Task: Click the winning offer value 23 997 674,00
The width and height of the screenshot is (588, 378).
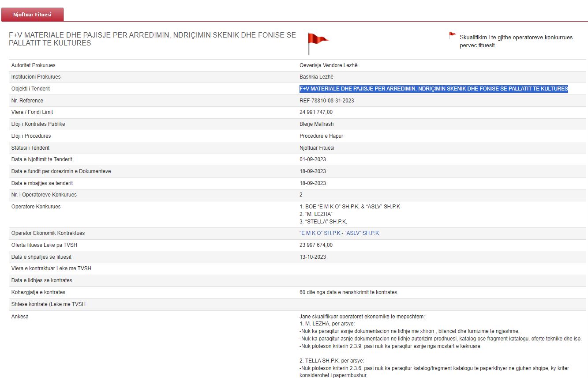Action: (316, 245)
